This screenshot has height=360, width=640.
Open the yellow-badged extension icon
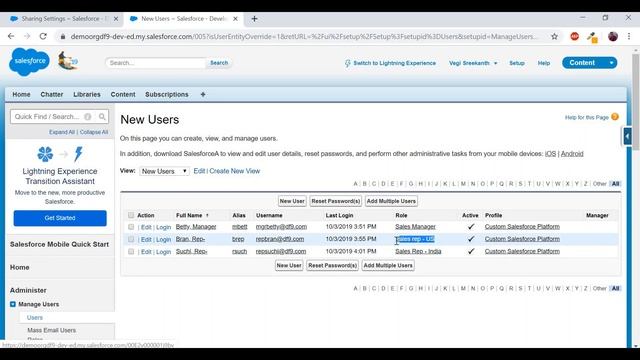coord(593,37)
